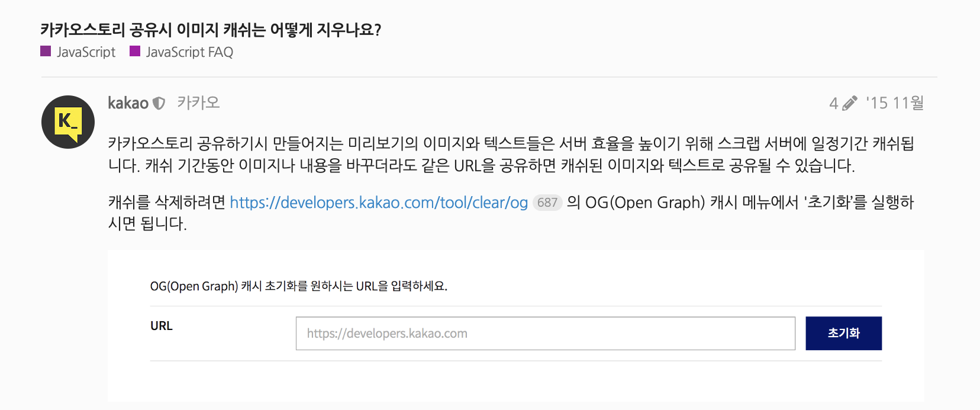
Task: Open the developers.kakao.com/tool/clear/og link
Action: [379, 203]
